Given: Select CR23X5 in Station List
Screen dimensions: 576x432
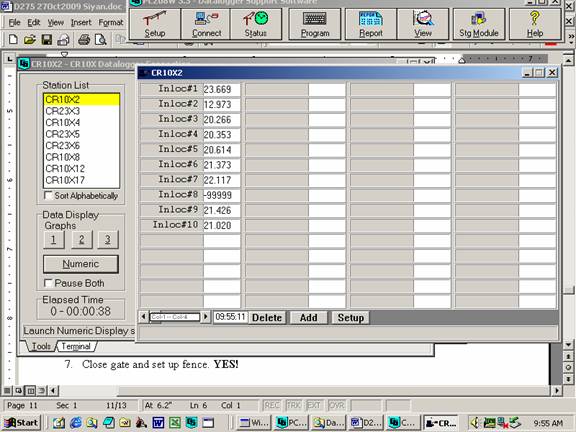Looking at the screenshot, I should [x=81, y=134].
